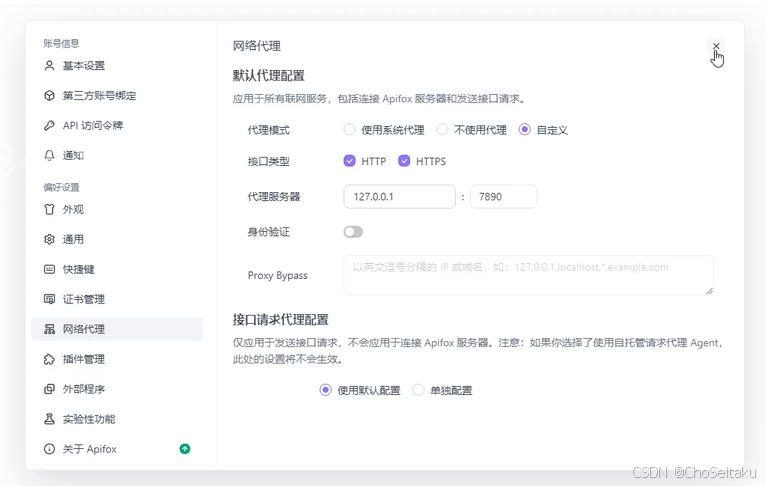The image size is (766, 486).
Task: Switch to the 外观 preferences
Action: coord(117,210)
